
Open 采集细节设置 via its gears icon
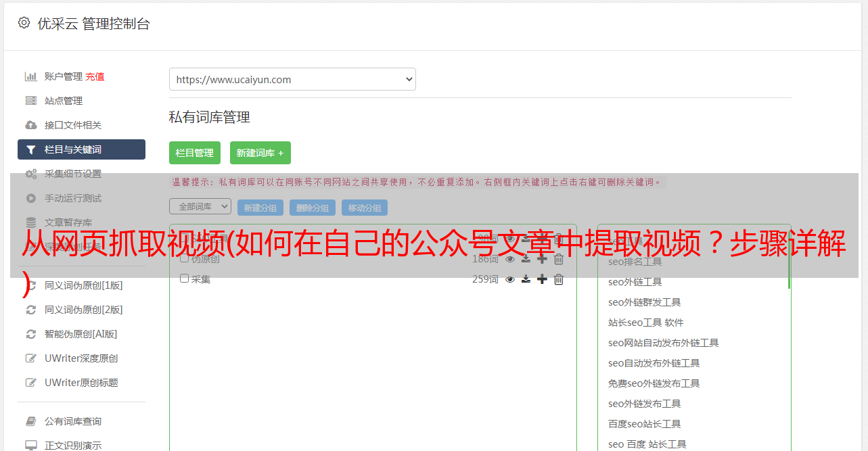coord(30,174)
